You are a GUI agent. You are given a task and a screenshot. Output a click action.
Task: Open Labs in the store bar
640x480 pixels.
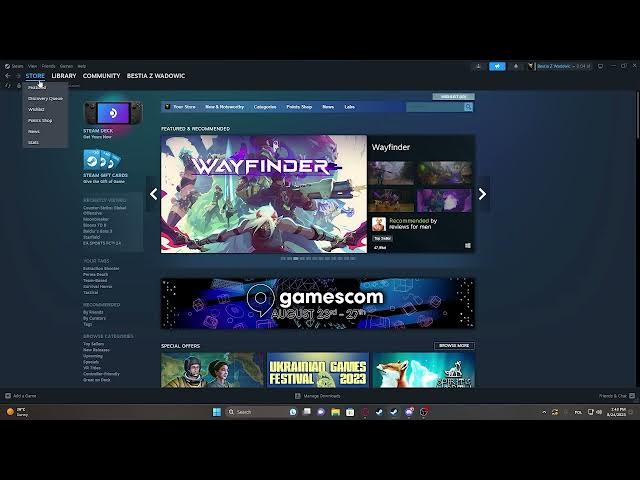point(349,107)
